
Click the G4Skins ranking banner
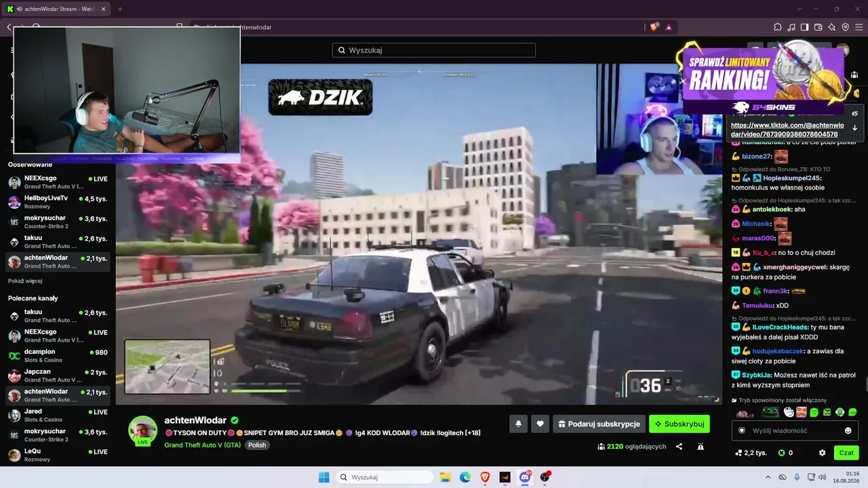pyautogui.click(x=763, y=80)
